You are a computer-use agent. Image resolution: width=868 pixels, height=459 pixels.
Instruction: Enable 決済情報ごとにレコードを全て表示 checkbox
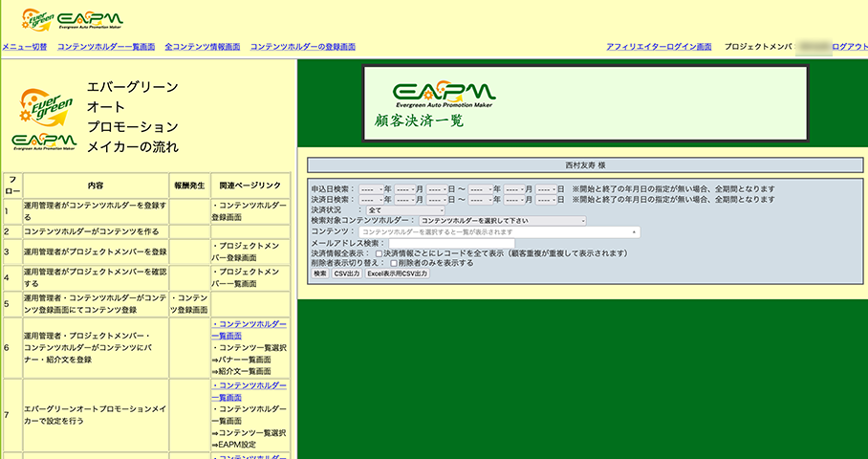(380, 253)
